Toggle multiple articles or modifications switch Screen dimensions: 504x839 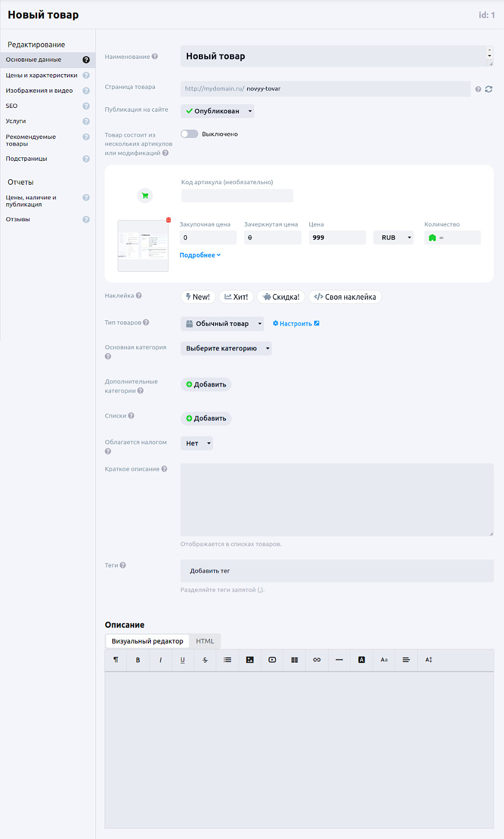[190, 134]
